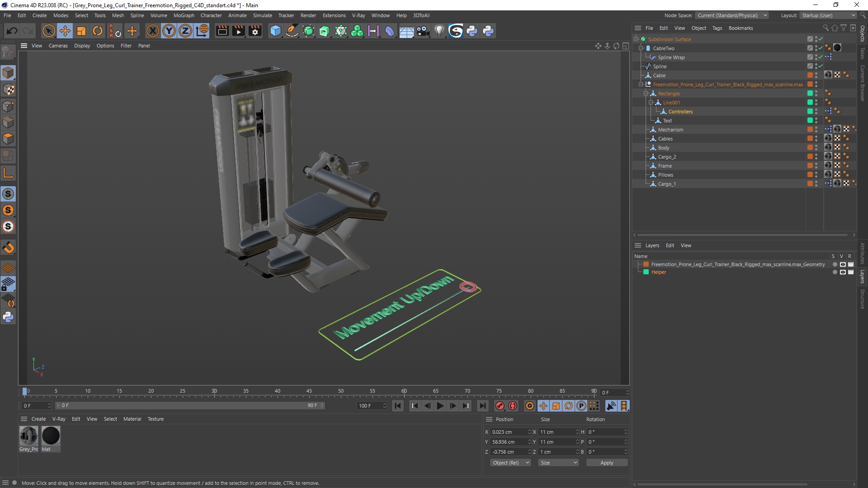Open Object (Rel) coordinate dropdown
The image size is (868, 488).
pos(510,463)
